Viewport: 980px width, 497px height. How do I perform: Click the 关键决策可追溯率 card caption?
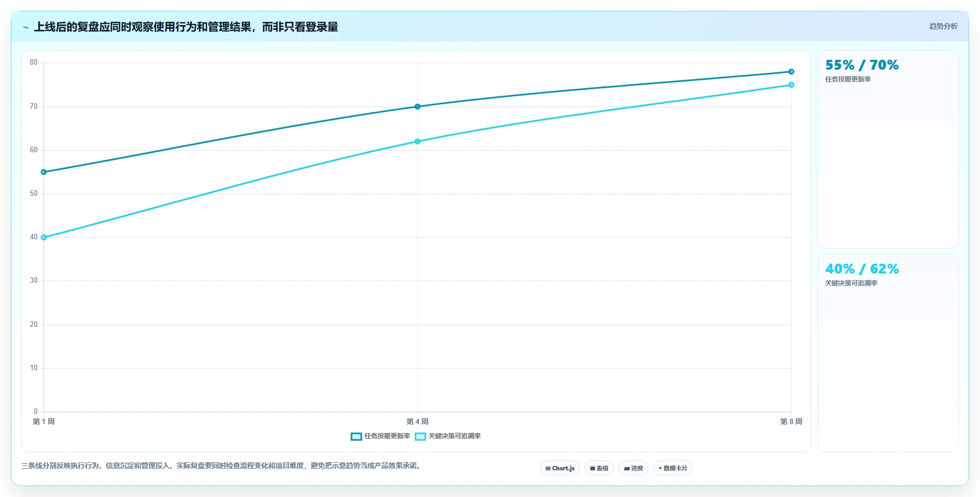tap(851, 283)
